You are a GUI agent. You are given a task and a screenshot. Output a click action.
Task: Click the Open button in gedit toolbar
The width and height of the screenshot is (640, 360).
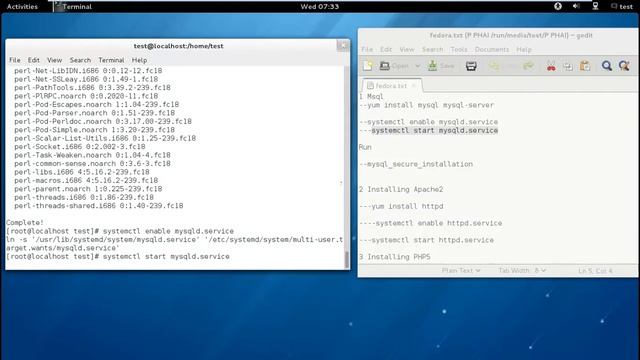point(394,66)
